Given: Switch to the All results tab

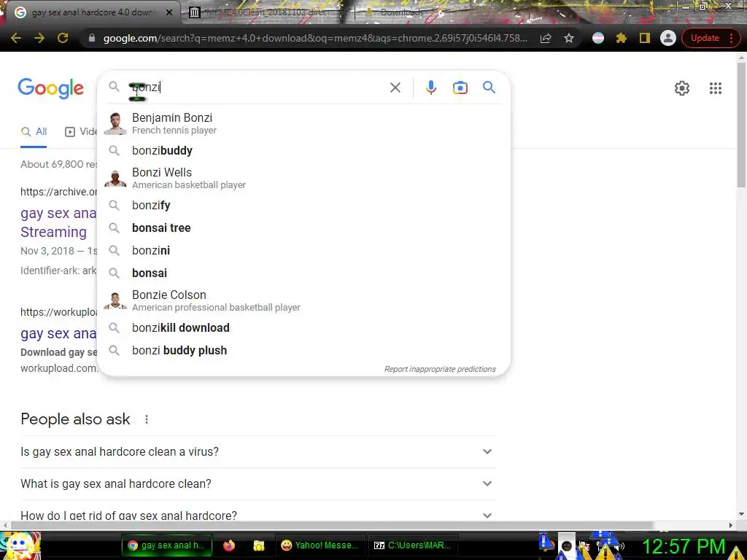Looking at the screenshot, I should [34, 131].
